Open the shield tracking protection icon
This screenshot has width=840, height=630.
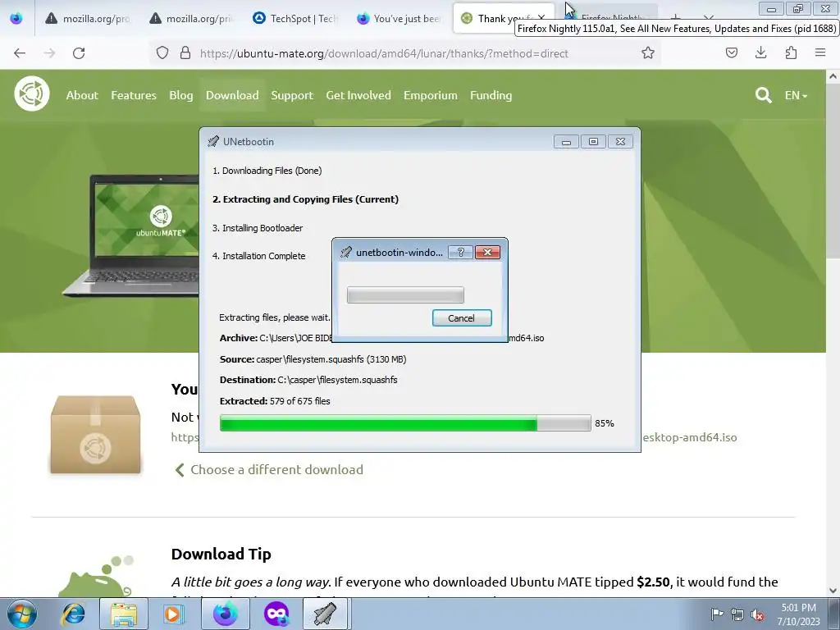point(162,53)
